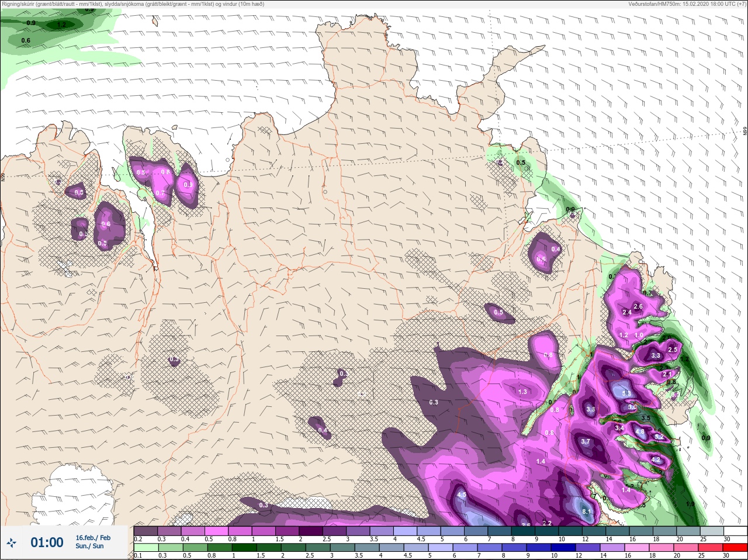Select the darkest purple swatch above 0.2 in the upper legend
Screen dimensions: 748x560
(146, 531)
